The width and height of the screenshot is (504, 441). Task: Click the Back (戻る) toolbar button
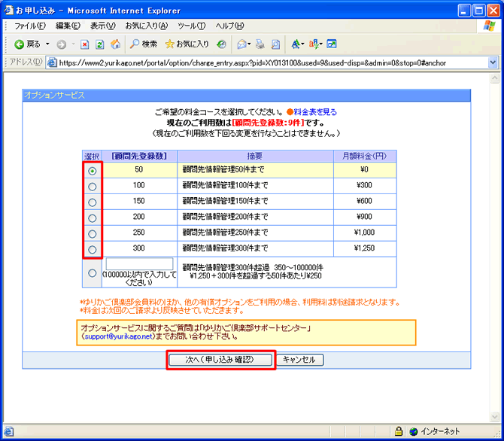[27, 44]
